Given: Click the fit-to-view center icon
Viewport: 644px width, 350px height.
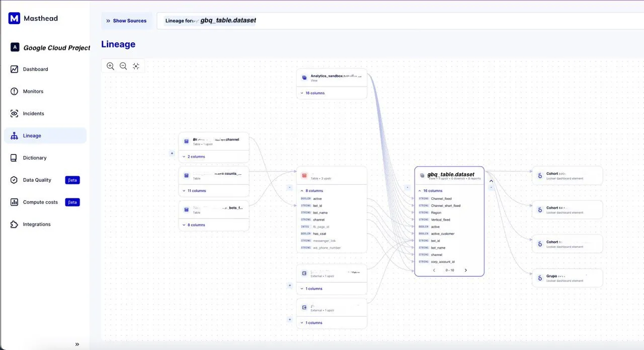Looking at the screenshot, I should (136, 66).
